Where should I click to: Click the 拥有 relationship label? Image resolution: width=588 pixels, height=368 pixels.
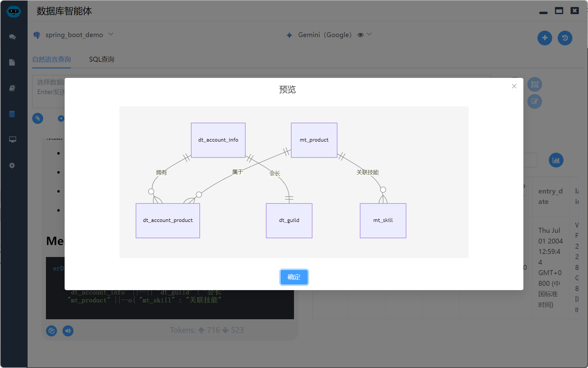pos(161,172)
